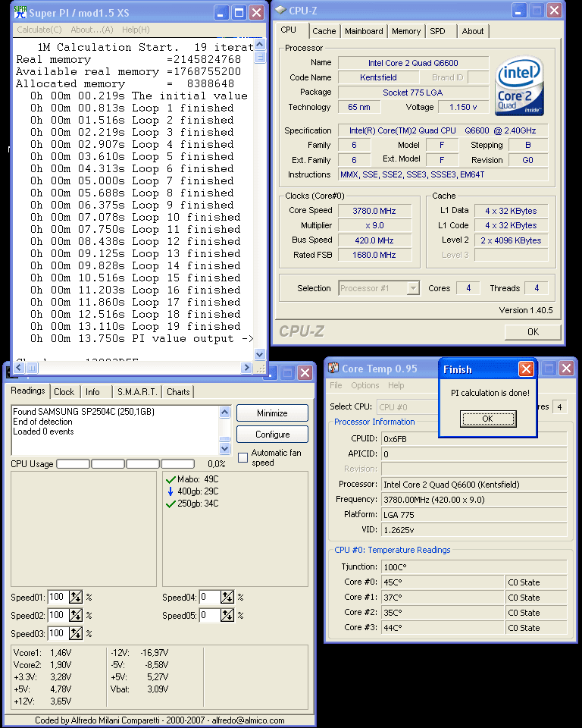Click the 400gb temperature down-arrow icon
Image resolution: width=582 pixels, height=728 pixels.
point(171,491)
